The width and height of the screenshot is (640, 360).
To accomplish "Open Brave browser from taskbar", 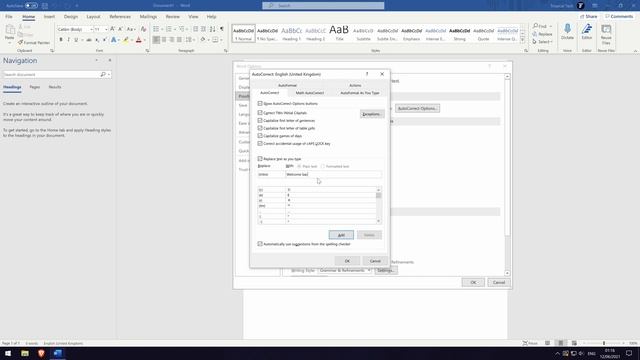I will pos(41,353).
